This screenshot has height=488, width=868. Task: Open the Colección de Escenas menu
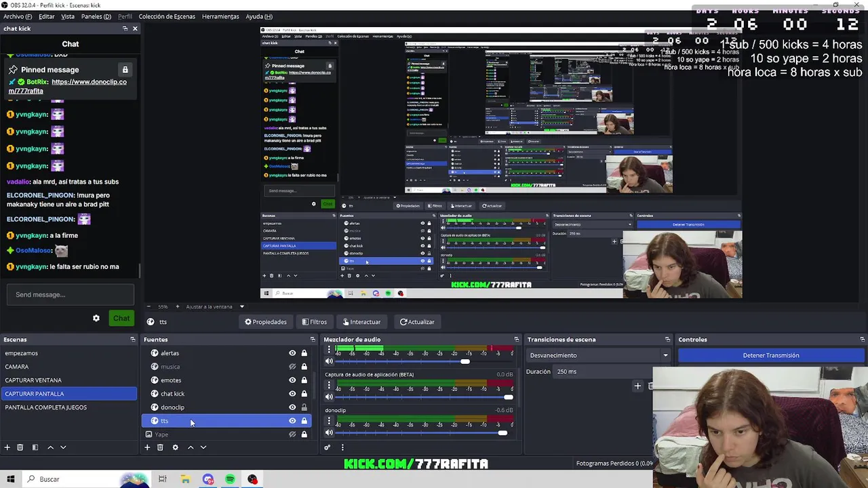(167, 16)
